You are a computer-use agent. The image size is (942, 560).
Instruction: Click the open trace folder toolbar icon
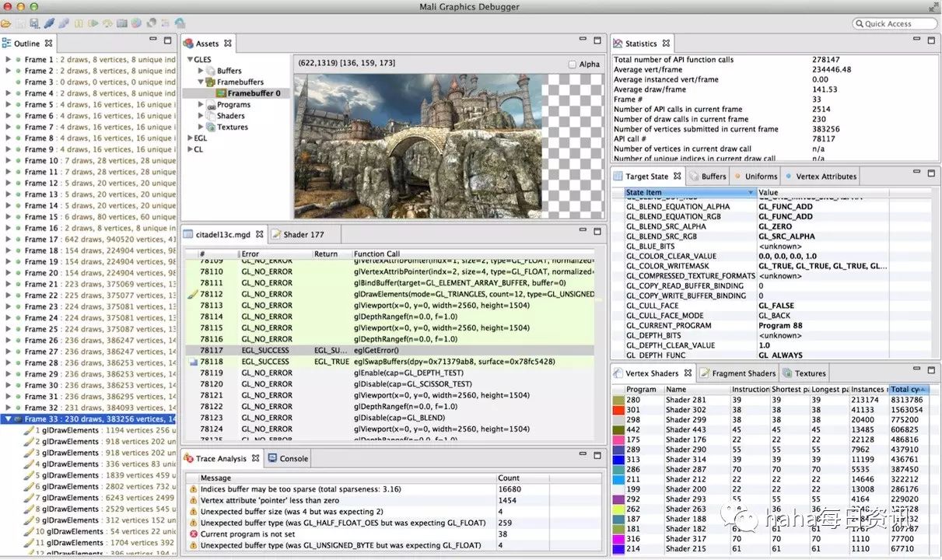coord(6,23)
